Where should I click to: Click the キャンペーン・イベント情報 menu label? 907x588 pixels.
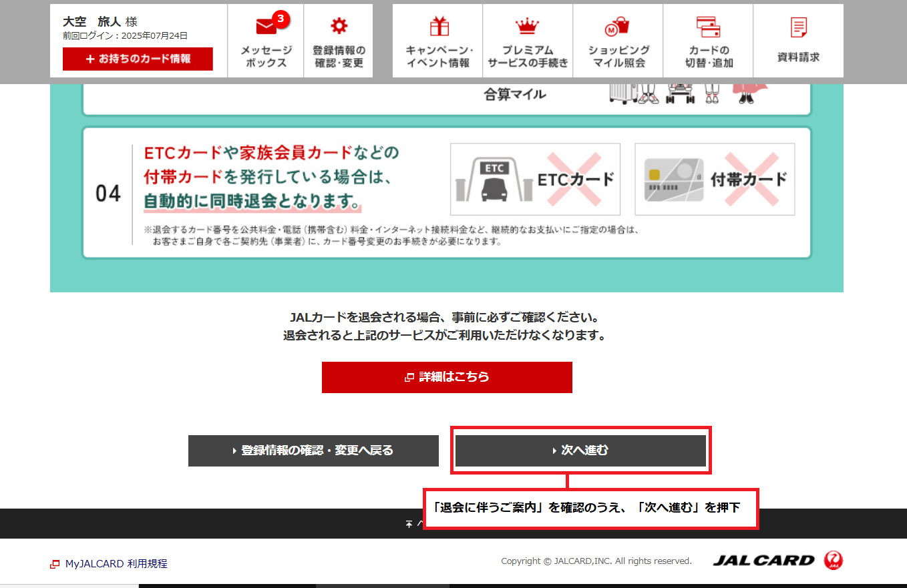439,57
